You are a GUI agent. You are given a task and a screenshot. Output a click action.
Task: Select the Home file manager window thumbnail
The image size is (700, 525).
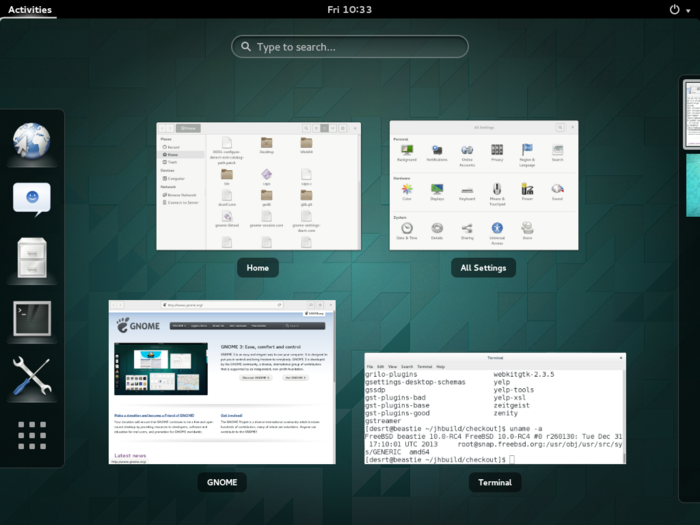pyautogui.click(x=258, y=186)
